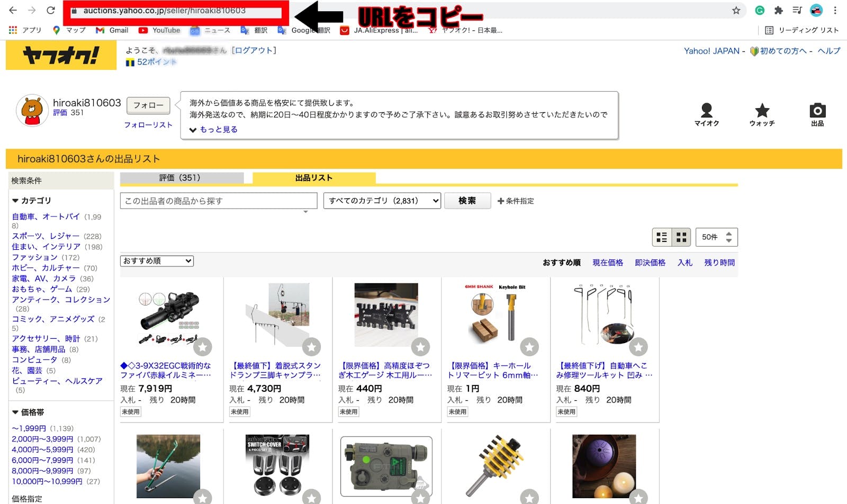Reload the page with the refresh icon
Viewport: 847px width, 504px height.
pyautogui.click(x=51, y=11)
